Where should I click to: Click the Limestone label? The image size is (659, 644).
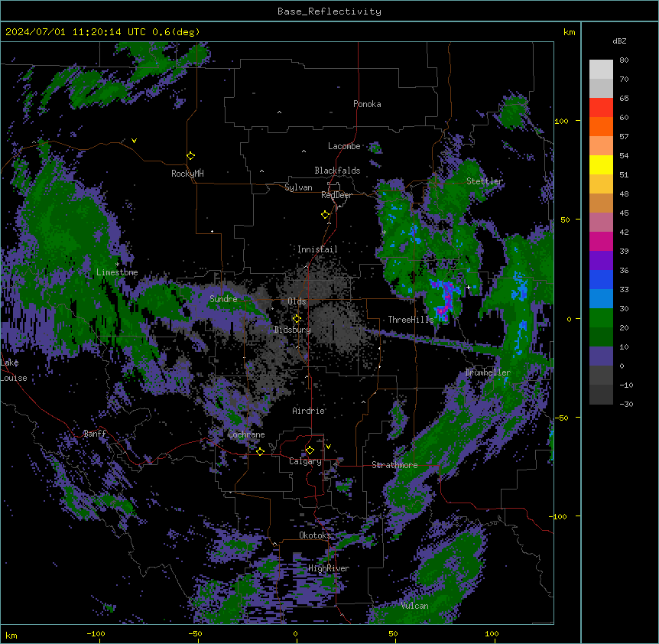(x=117, y=272)
